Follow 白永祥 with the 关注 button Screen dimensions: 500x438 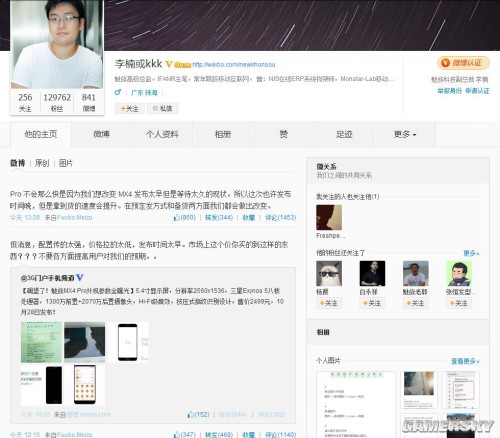click(372, 303)
